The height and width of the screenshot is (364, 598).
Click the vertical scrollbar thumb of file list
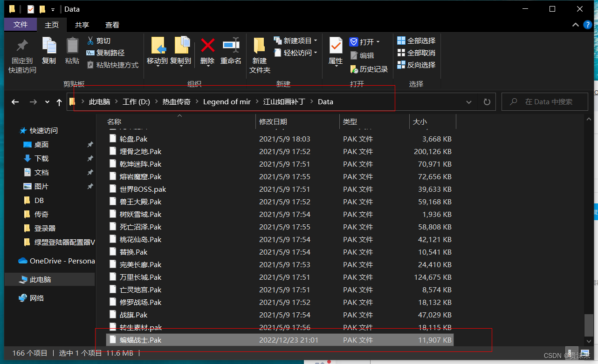[589, 324]
